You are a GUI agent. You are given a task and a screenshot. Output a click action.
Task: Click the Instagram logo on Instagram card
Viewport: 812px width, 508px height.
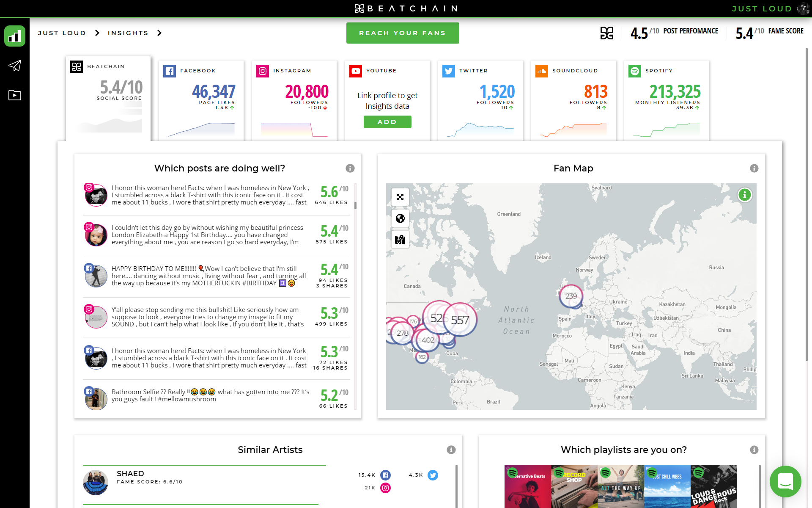click(263, 71)
